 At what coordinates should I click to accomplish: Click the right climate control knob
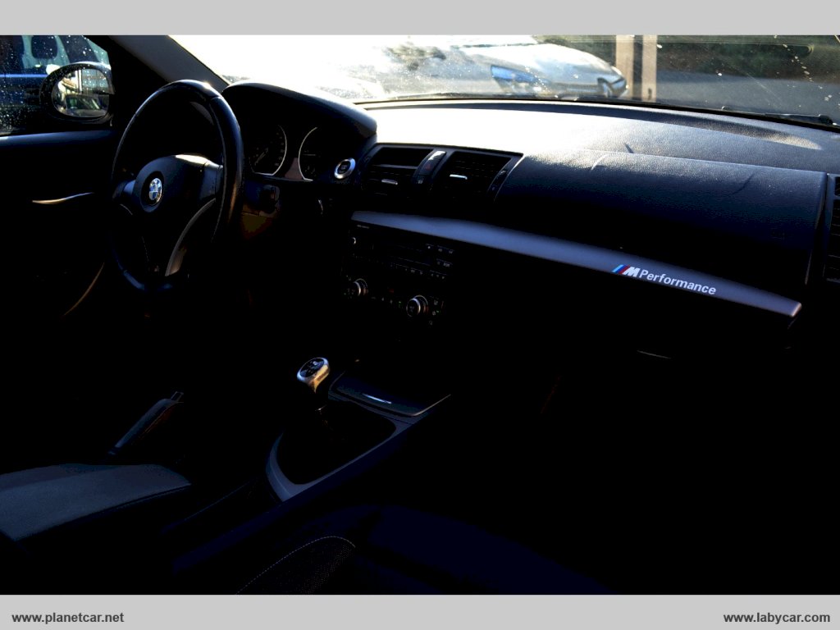coord(416,307)
